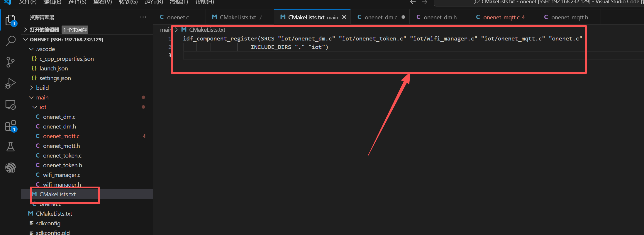Viewport: 644px width, 235px height.
Task: Select CMakeLists.txt inside main folder
Action: pyautogui.click(x=87, y=194)
